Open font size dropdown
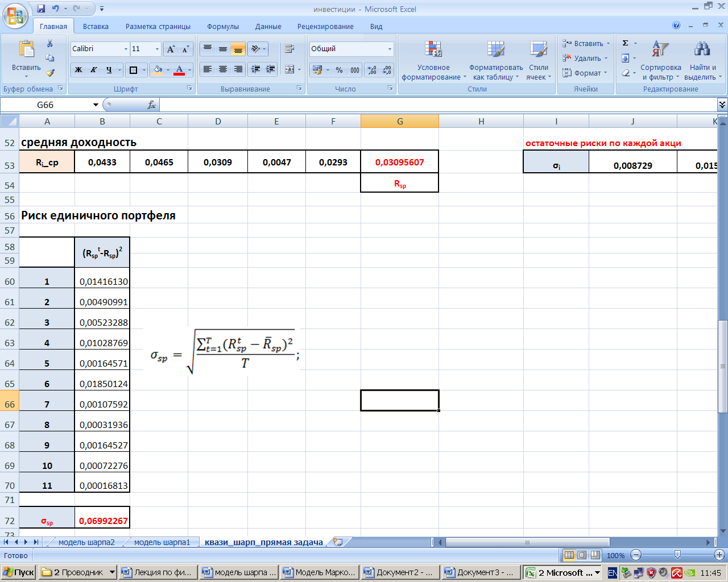The height and width of the screenshot is (582, 728). pos(158,49)
